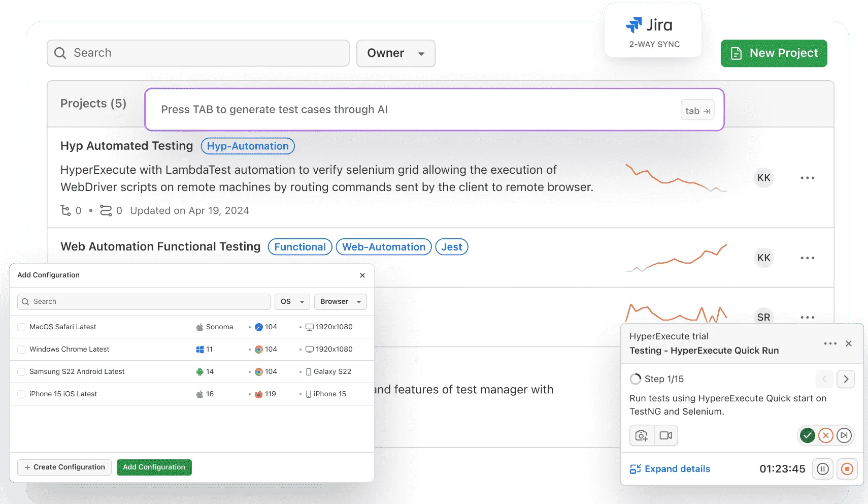Click browser version 119 in iPhone row
Image resolution: width=868 pixels, height=504 pixels.
click(x=271, y=394)
